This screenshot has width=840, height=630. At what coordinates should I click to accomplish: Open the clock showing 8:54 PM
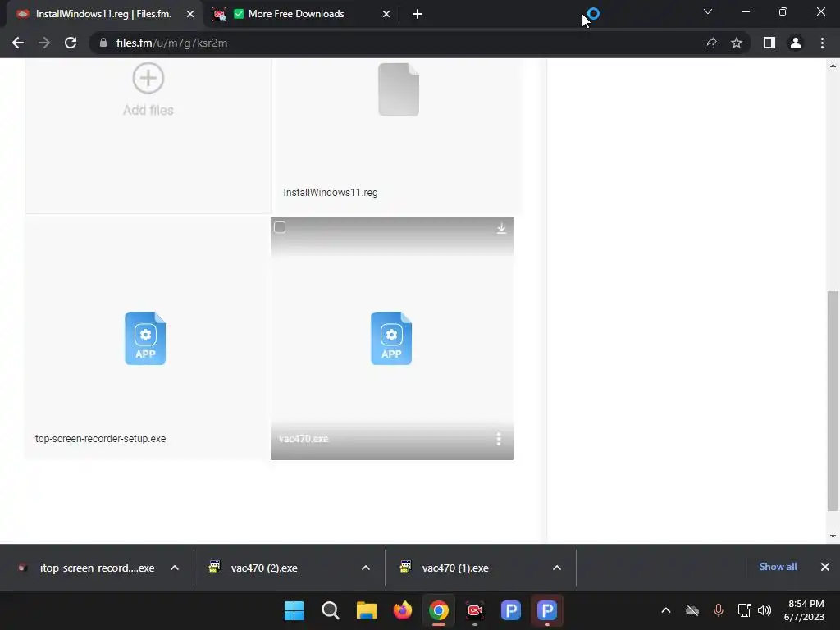click(x=806, y=610)
